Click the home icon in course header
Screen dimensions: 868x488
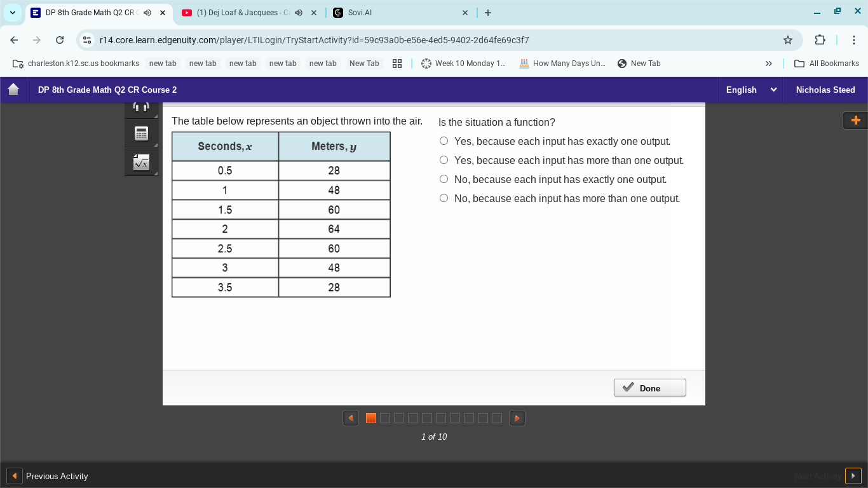tap(13, 90)
